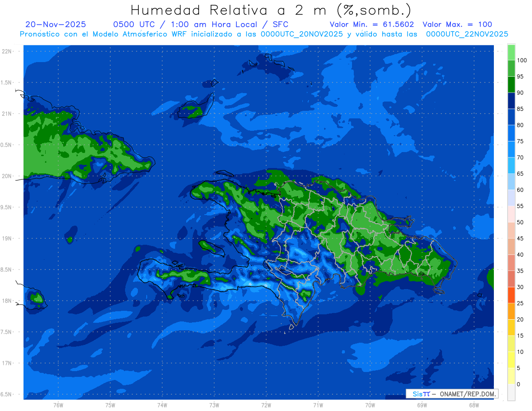This screenshot has height=411, width=532.
Task: Click the '0000UTC_20NOV2025' initialization time
Action: pyautogui.click(x=301, y=34)
